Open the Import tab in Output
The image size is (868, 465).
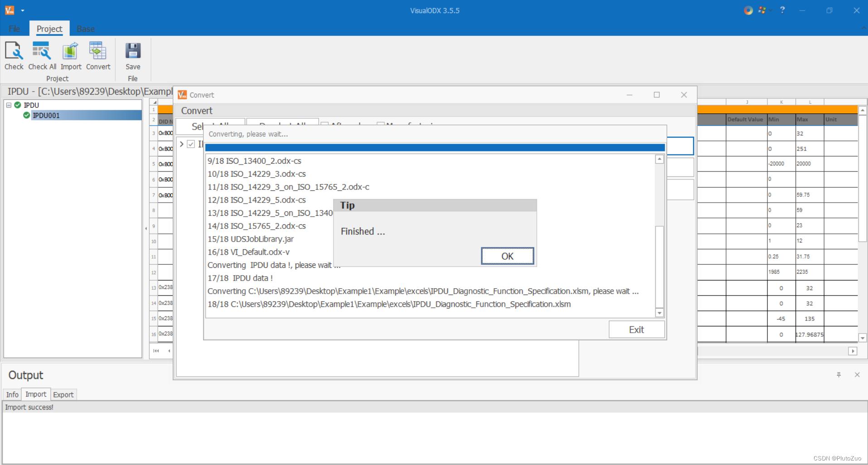click(x=36, y=394)
